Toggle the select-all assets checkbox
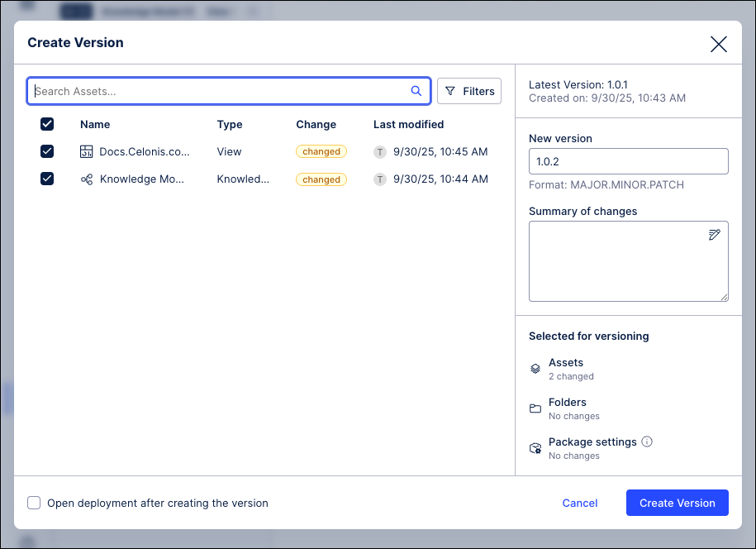This screenshot has height=549, width=756. (47, 124)
